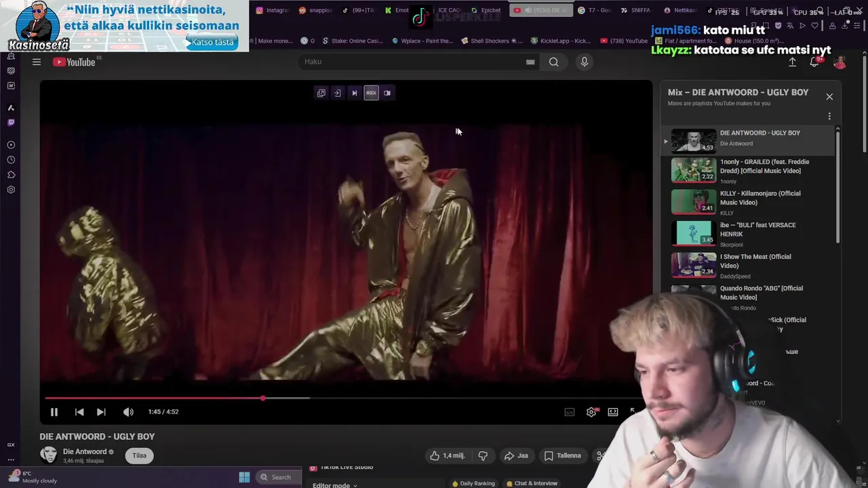Click the Opera overlay side-panel icon

point(387,93)
